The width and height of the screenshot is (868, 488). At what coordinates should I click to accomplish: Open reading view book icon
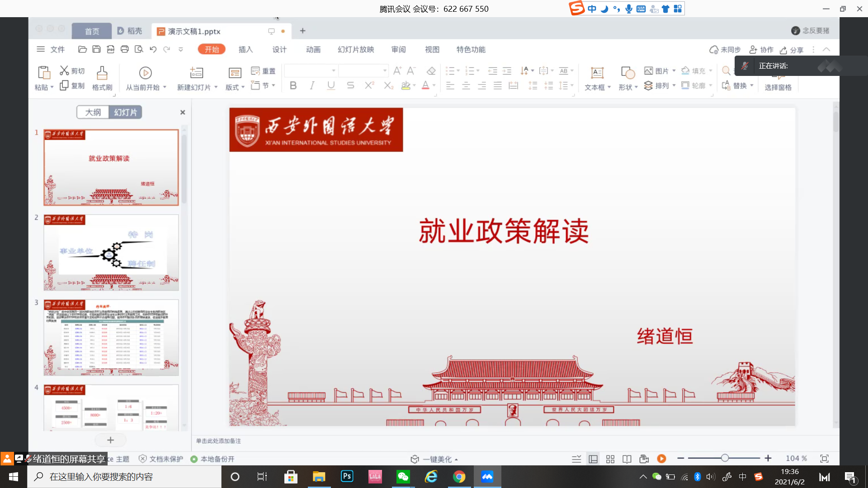[627, 459]
